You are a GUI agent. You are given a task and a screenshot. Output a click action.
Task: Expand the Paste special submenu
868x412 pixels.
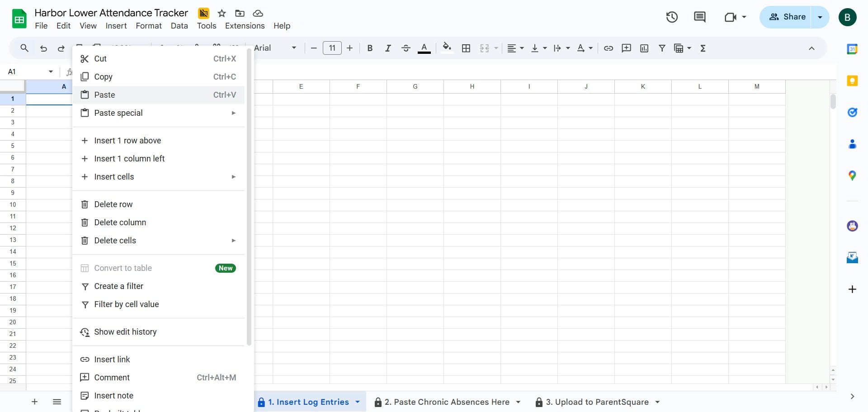coord(158,113)
